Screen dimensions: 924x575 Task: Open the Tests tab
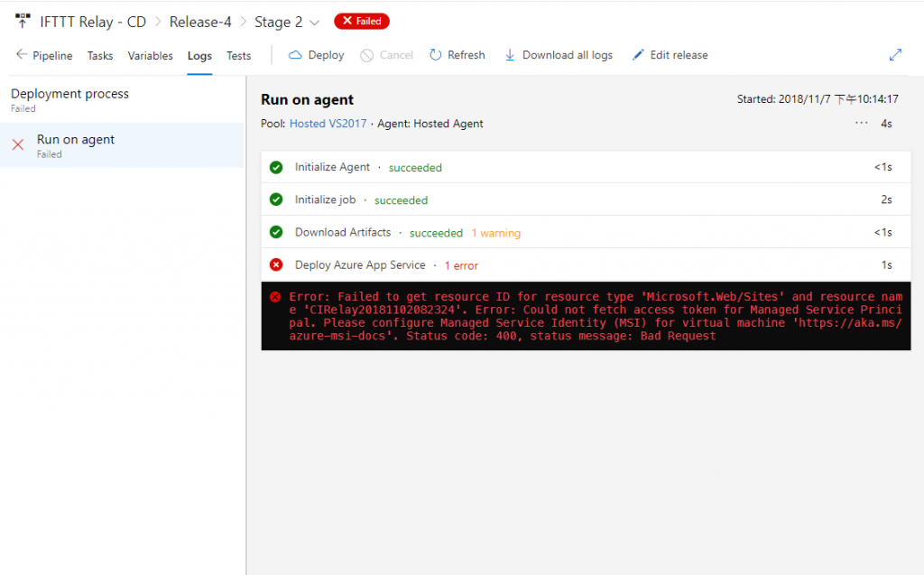[238, 55]
